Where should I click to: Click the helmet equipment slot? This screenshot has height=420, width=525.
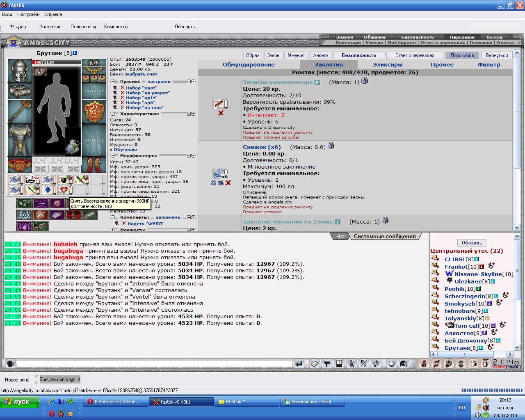point(20,71)
